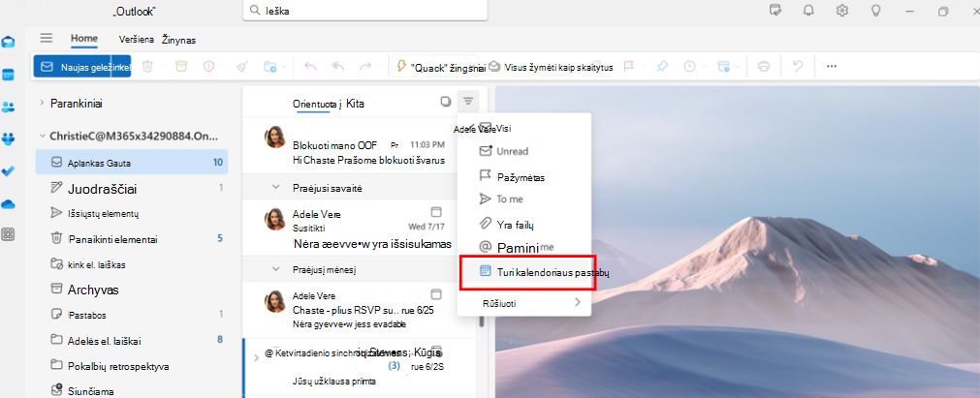Click the Reply arrow icon
The width and height of the screenshot is (980, 398).
310,66
